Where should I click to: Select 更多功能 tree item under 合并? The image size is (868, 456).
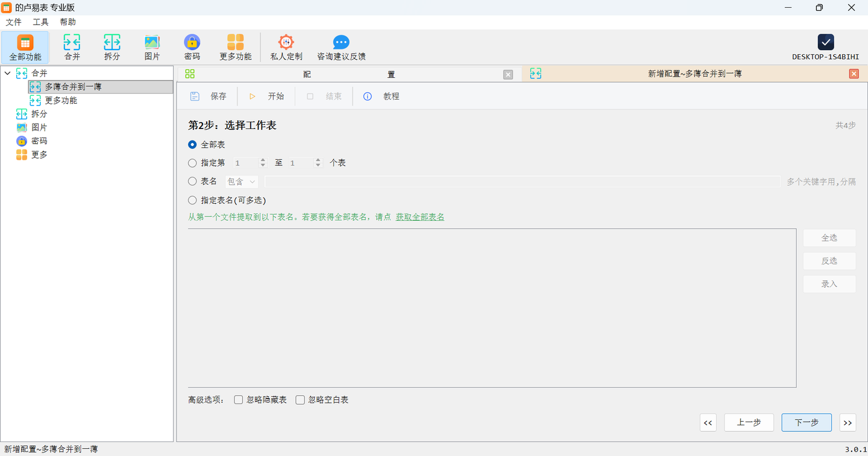tap(61, 100)
